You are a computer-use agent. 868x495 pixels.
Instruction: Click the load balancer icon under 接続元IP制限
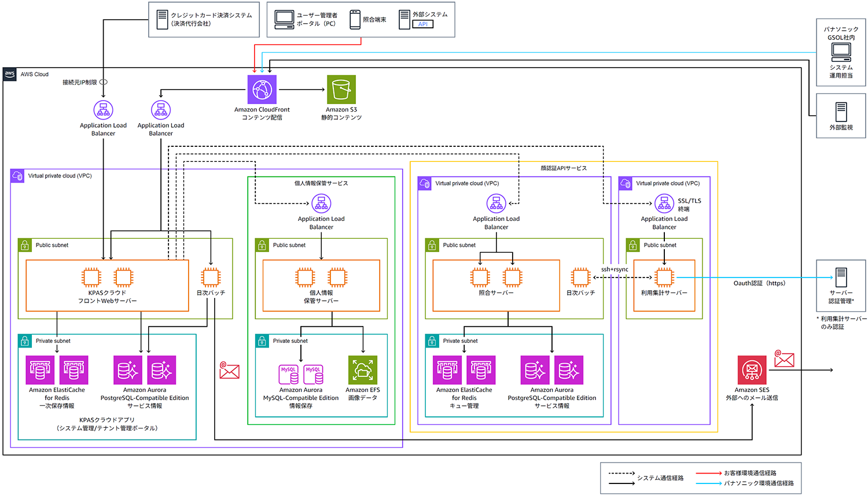[x=104, y=110]
